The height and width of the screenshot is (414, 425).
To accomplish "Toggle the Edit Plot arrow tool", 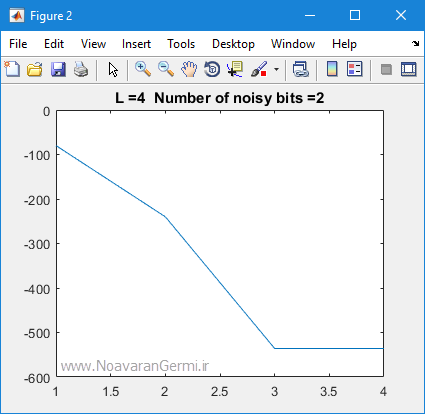I will coord(113,70).
